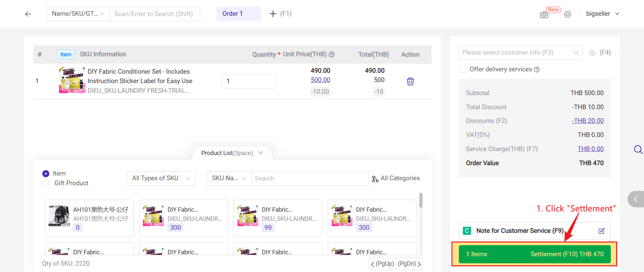The width and height of the screenshot is (644, 272).
Task: Open All Categories tree icon
Action: tap(375, 179)
